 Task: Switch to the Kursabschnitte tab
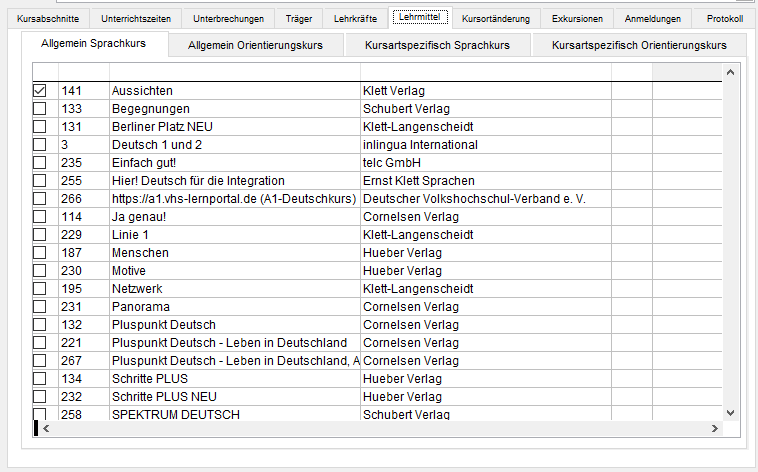[x=48, y=19]
